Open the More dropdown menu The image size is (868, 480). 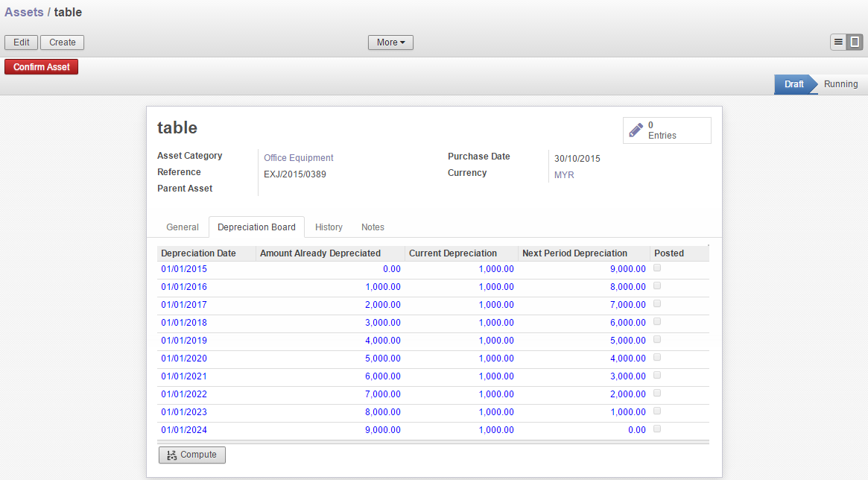[x=390, y=42]
